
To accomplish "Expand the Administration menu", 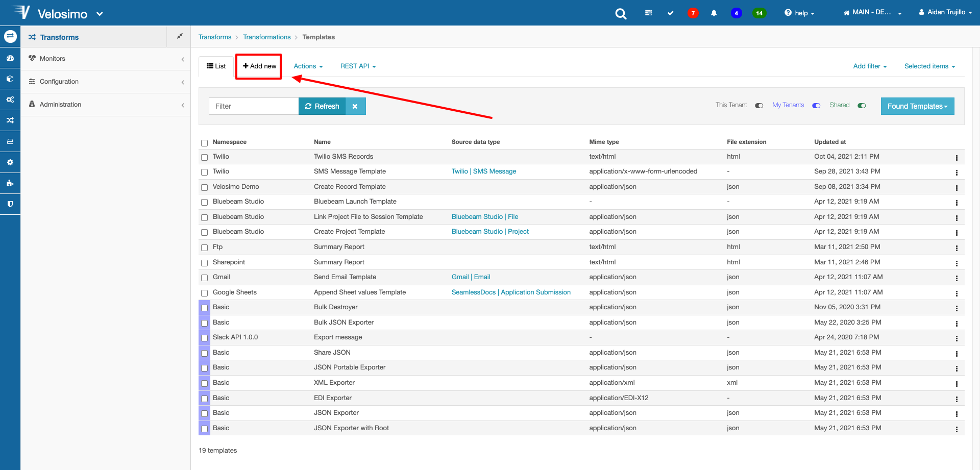I will point(106,105).
